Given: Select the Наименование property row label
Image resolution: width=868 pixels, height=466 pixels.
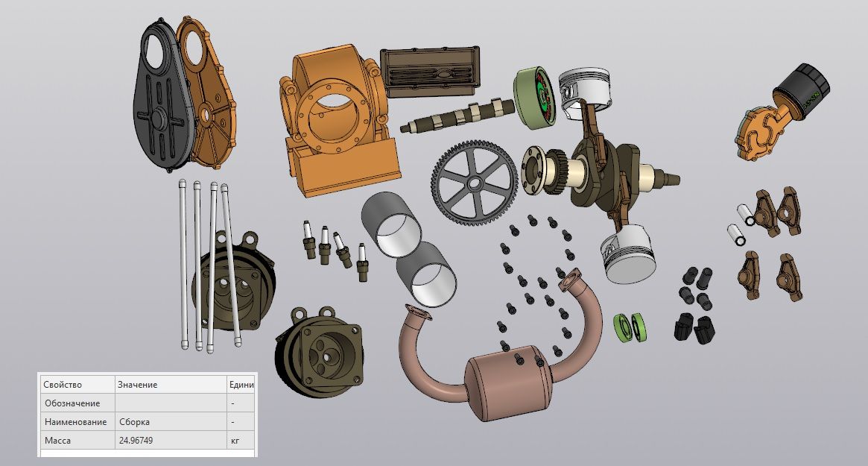Looking at the screenshot, I should 72,422.
